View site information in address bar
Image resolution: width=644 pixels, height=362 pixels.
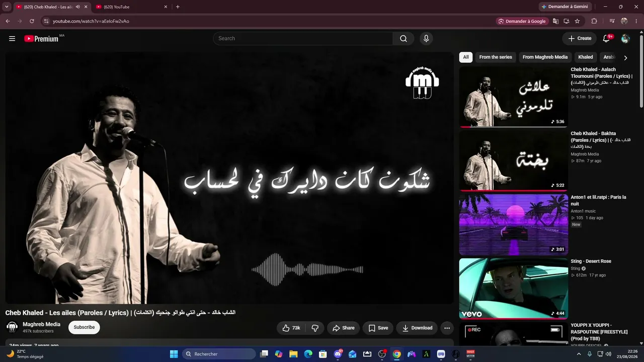pos(46,21)
